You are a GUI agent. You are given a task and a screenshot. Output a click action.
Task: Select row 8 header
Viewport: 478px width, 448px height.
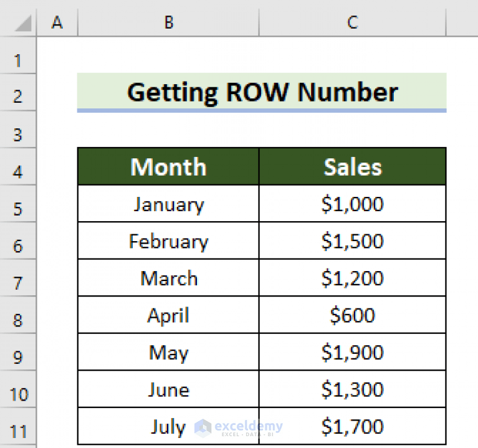click(x=18, y=315)
